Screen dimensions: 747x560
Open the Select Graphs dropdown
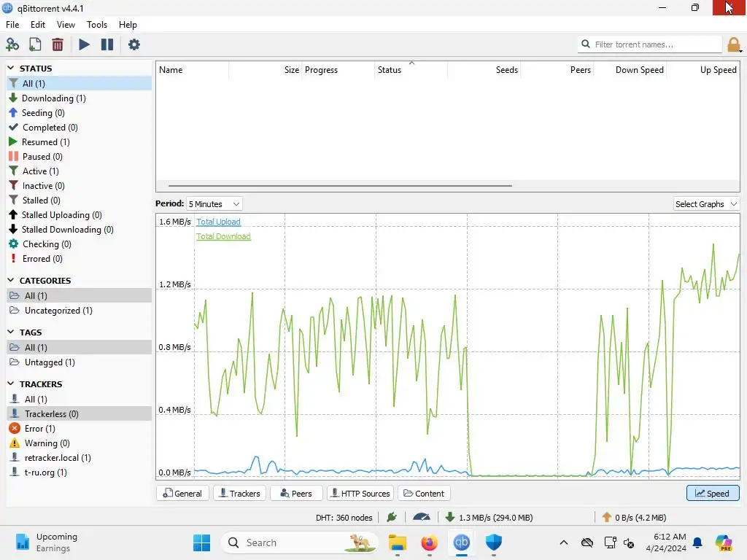click(706, 204)
